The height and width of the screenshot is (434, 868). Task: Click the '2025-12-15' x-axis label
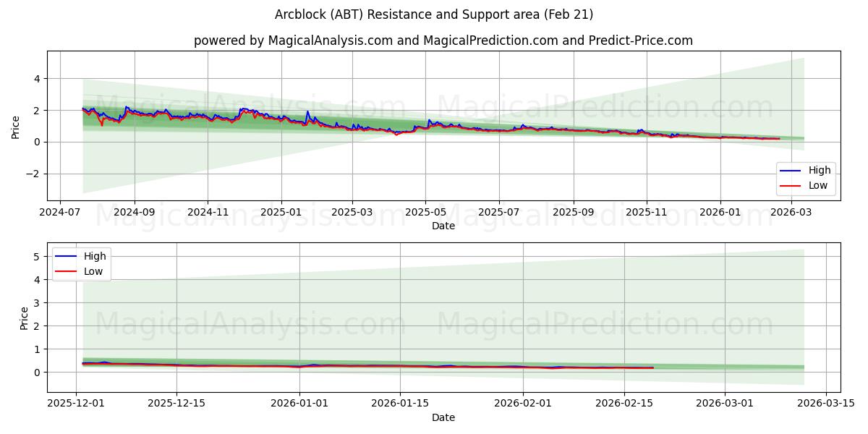click(176, 404)
